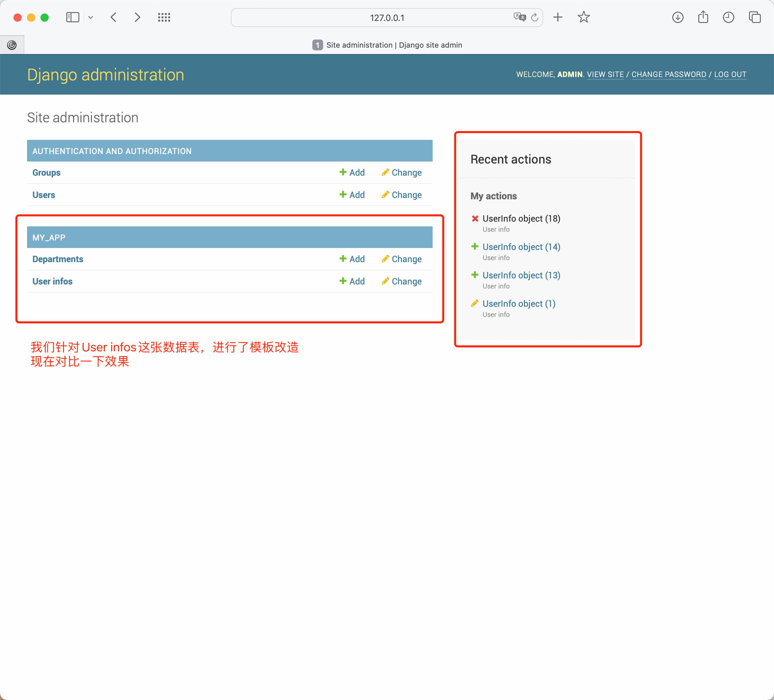
Task: Open the Groups model link
Action: (x=46, y=173)
